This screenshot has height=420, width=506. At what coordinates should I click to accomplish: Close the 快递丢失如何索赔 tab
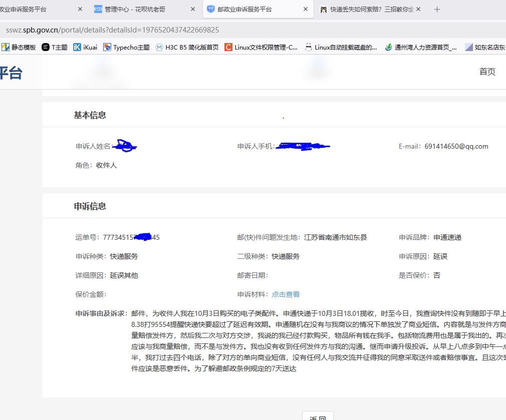point(419,9)
